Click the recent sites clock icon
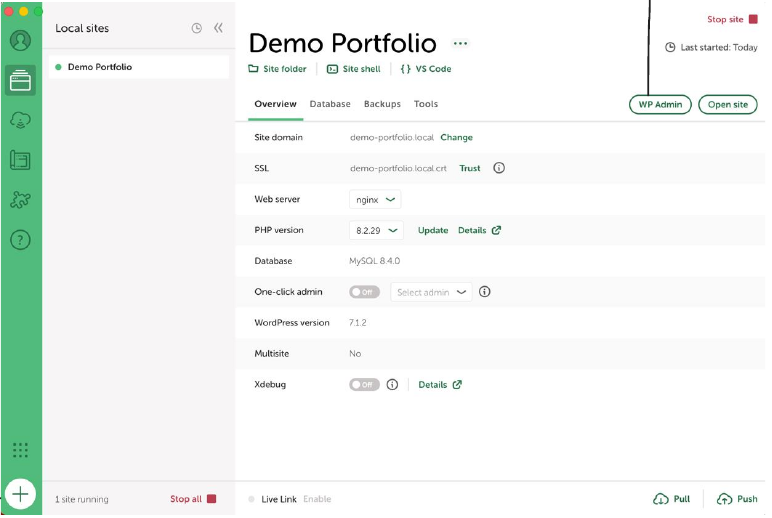 tap(196, 28)
